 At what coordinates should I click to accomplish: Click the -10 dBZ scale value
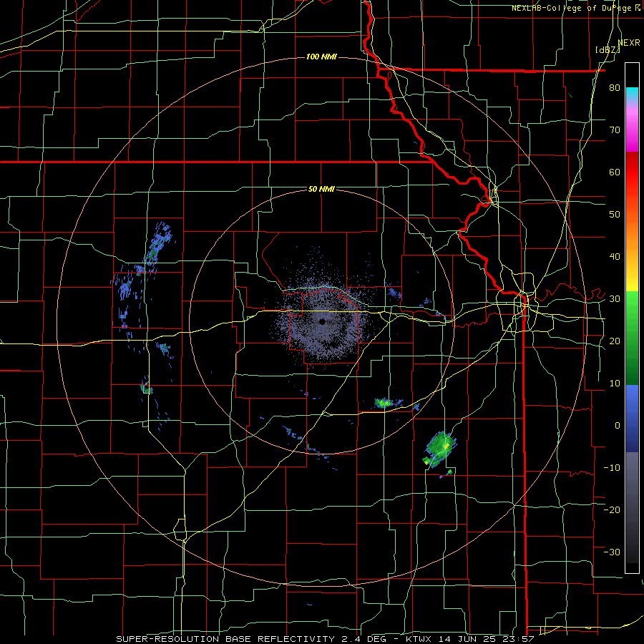(612, 468)
